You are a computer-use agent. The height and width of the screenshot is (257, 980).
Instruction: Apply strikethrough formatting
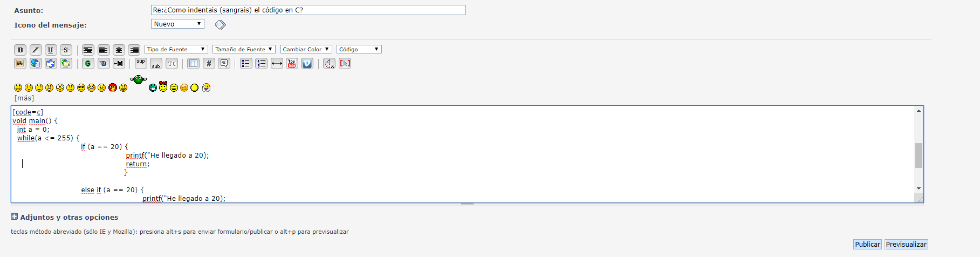[x=66, y=50]
